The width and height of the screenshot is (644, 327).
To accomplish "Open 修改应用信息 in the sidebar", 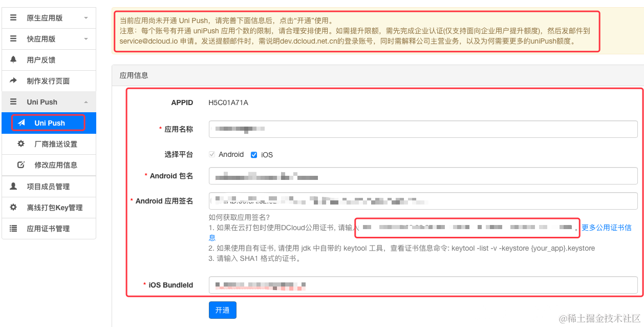I will [49, 165].
